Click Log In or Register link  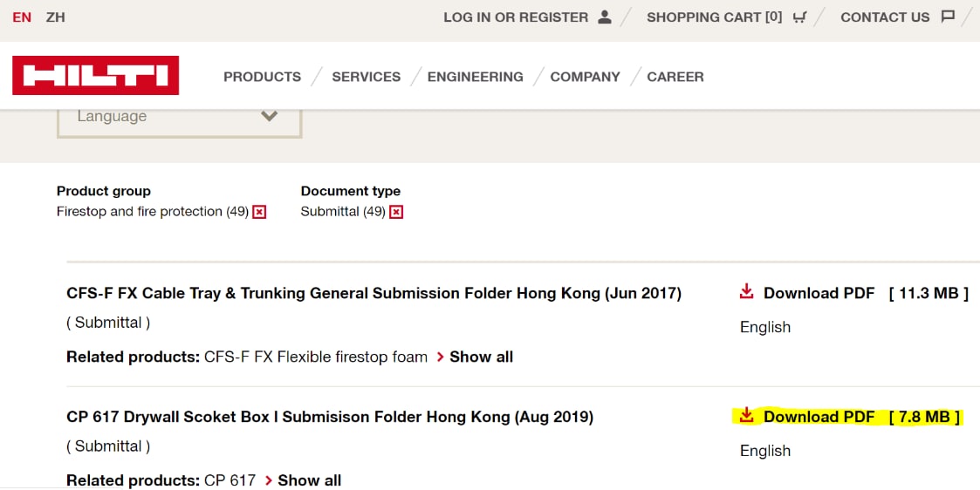pos(517,17)
